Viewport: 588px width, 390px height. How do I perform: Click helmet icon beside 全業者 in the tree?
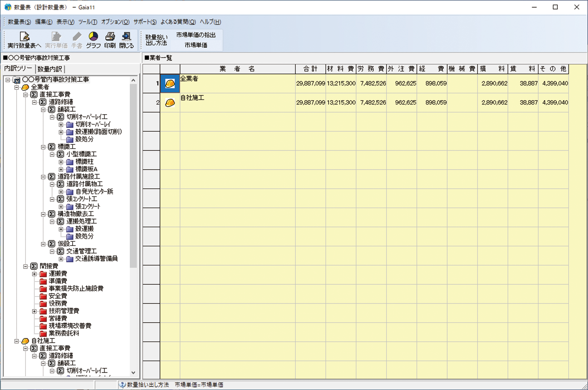(x=25, y=87)
